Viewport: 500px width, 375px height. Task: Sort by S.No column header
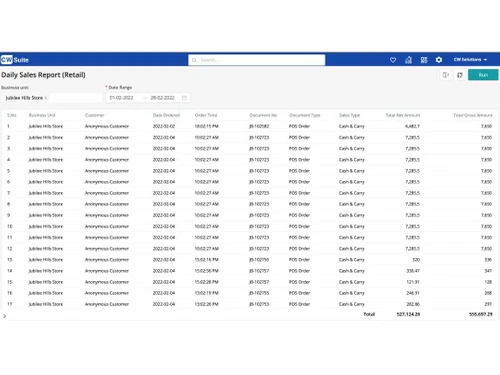coord(12,115)
